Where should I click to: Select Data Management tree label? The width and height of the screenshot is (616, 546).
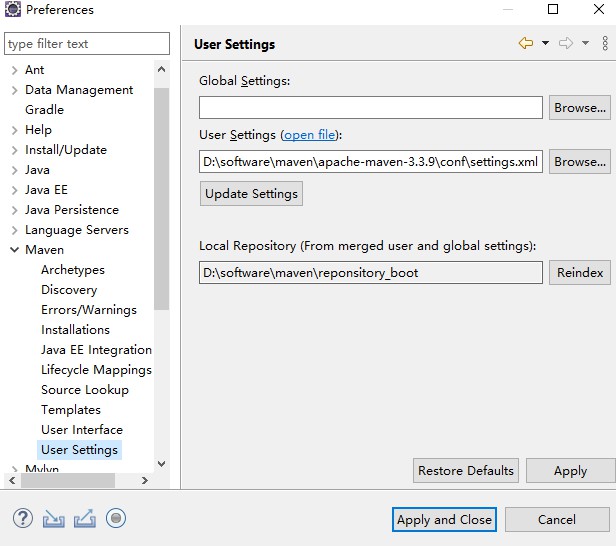pyautogui.click(x=79, y=90)
